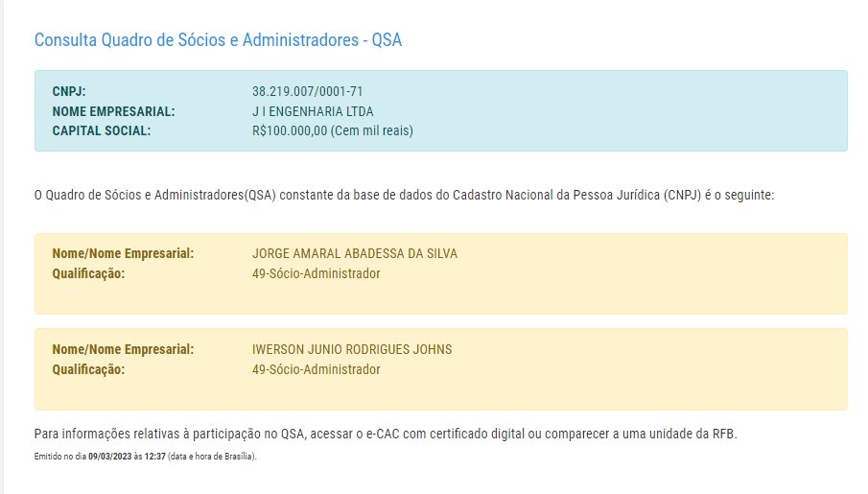Click the NOME EMPRESARIAL label

[x=113, y=111]
